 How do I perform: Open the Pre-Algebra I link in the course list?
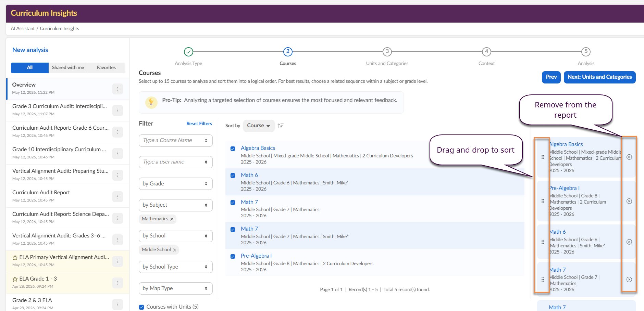click(x=256, y=256)
